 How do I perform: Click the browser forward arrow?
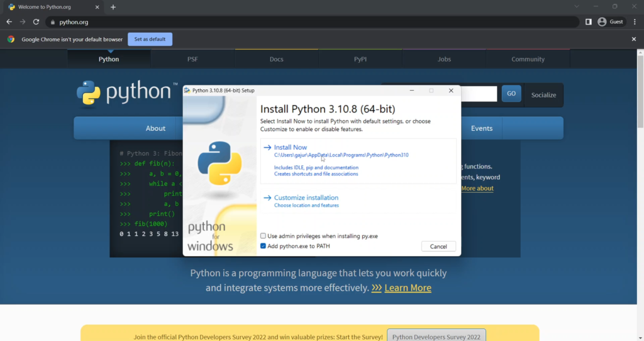23,22
